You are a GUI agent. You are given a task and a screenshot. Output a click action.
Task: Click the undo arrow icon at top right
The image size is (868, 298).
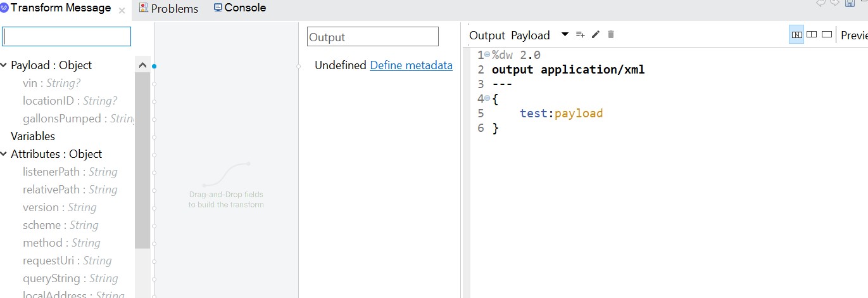821,3
